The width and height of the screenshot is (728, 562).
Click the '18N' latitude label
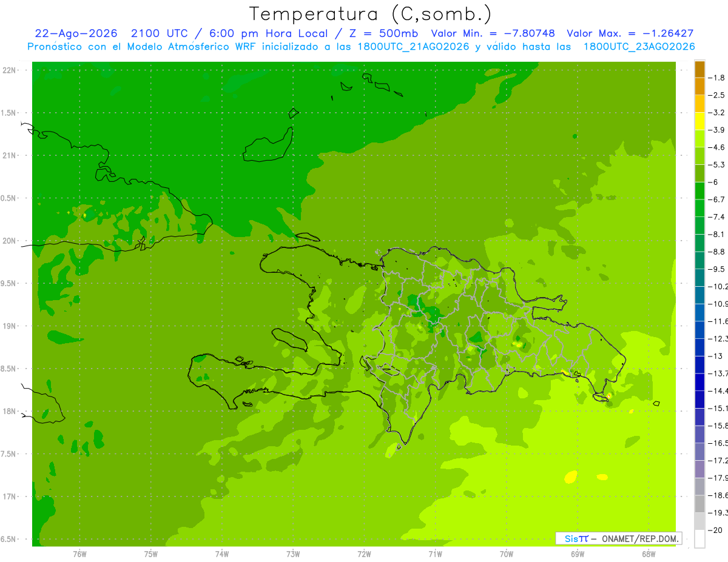click(x=9, y=411)
